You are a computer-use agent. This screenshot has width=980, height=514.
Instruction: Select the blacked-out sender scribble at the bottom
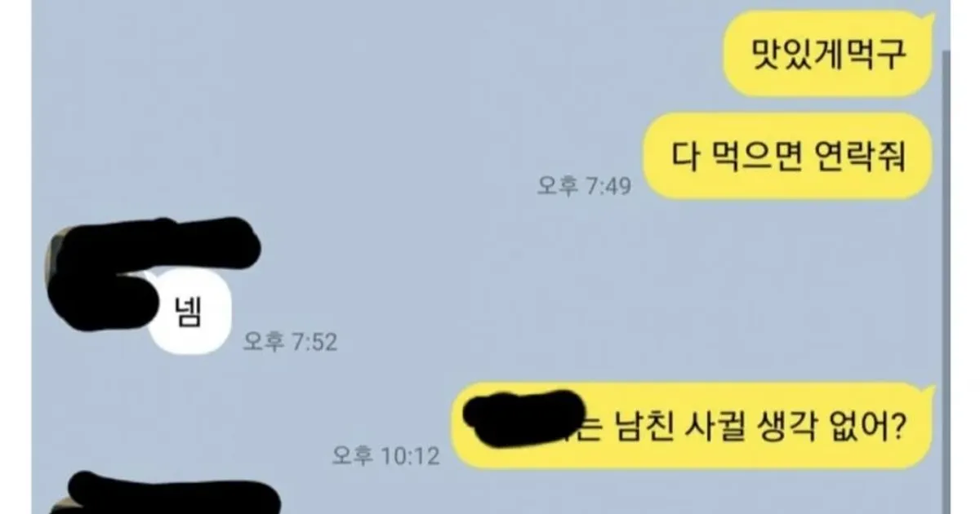[x=171, y=493]
